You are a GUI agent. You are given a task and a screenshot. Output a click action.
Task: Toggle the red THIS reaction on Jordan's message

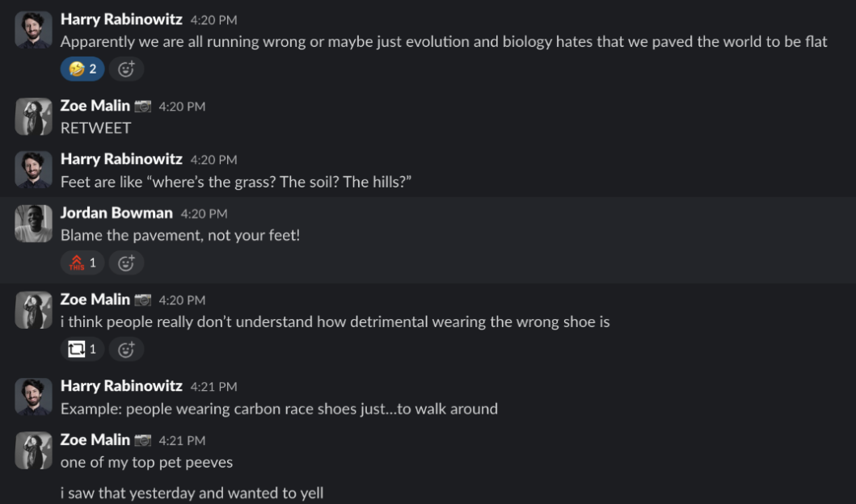point(82,263)
